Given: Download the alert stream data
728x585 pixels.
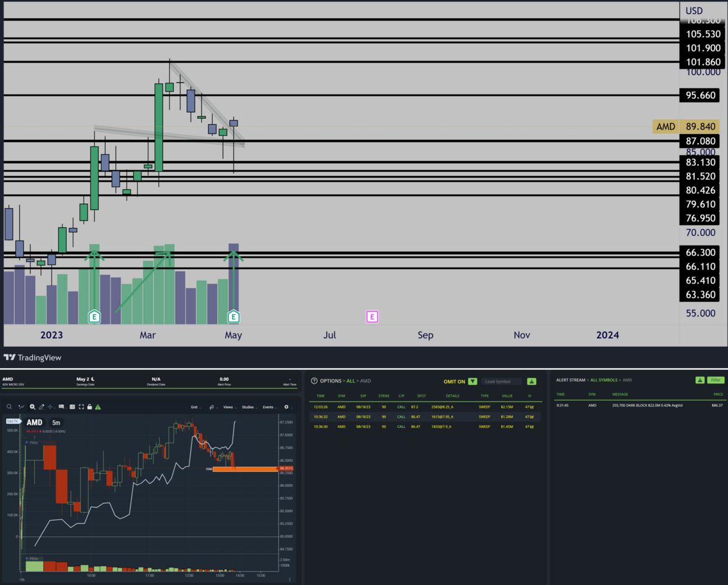Looking at the screenshot, I should pyautogui.click(x=700, y=380).
